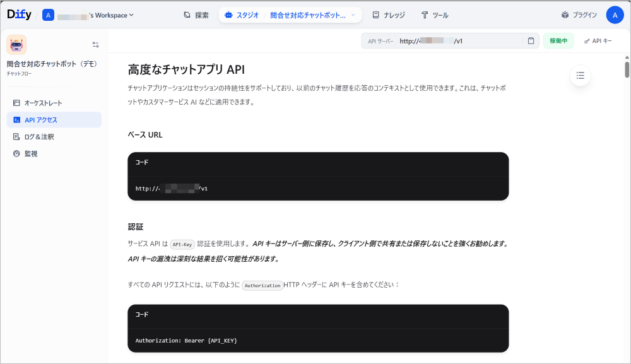The image size is (631, 364).
Task: Click the user avatar in top right
Action: 615,15
